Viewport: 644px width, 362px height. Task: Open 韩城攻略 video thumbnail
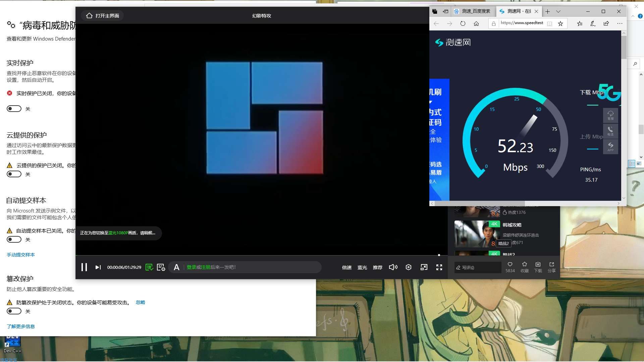click(x=477, y=234)
